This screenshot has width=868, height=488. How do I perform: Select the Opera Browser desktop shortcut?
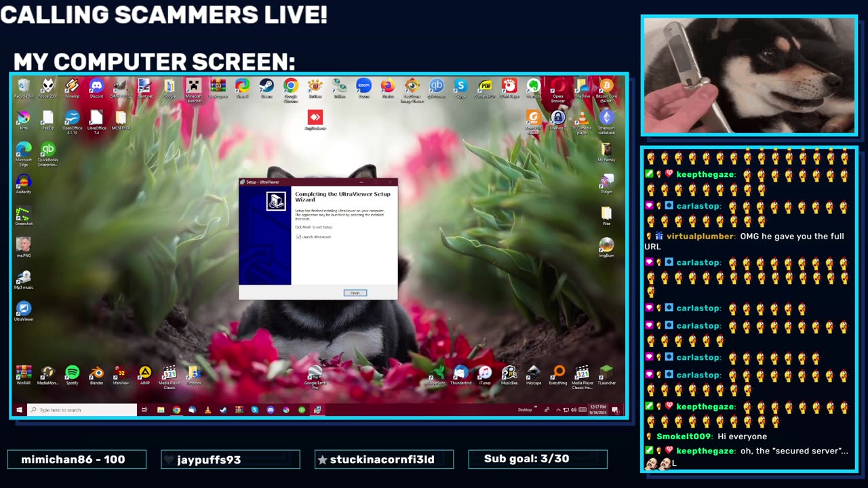click(x=558, y=90)
